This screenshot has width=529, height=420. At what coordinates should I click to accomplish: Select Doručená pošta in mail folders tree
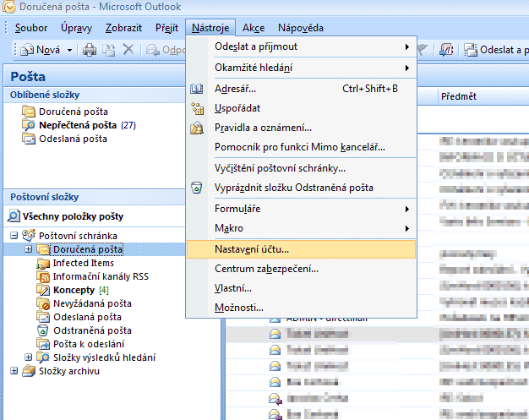coord(88,249)
